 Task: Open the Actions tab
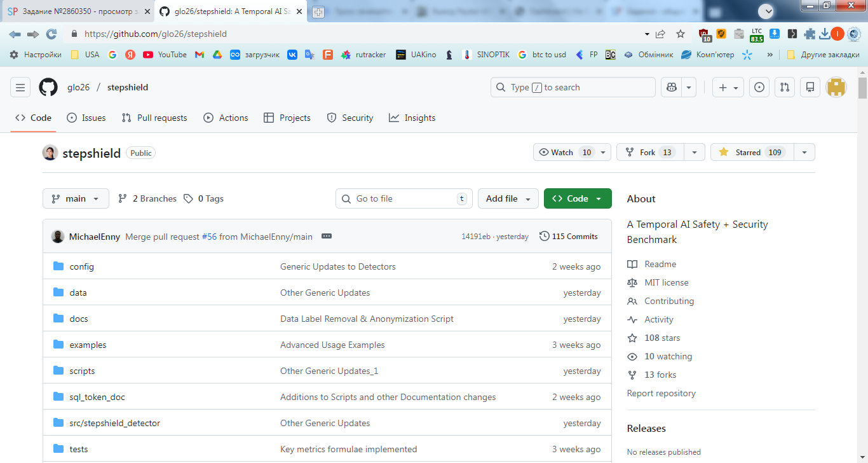point(226,118)
